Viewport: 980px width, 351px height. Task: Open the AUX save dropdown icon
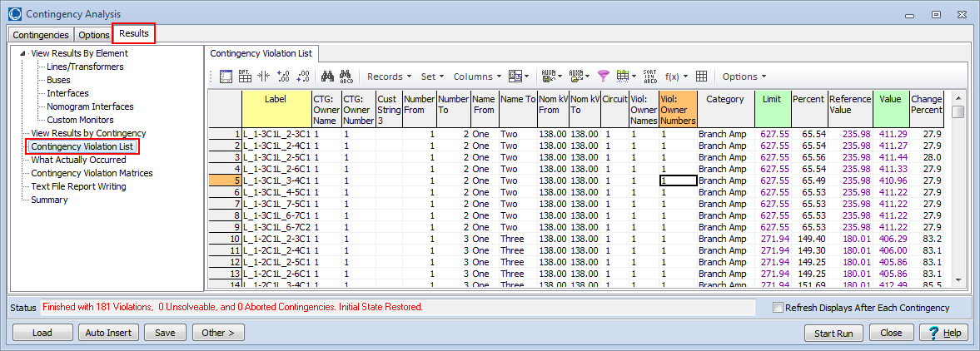click(x=552, y=77)
